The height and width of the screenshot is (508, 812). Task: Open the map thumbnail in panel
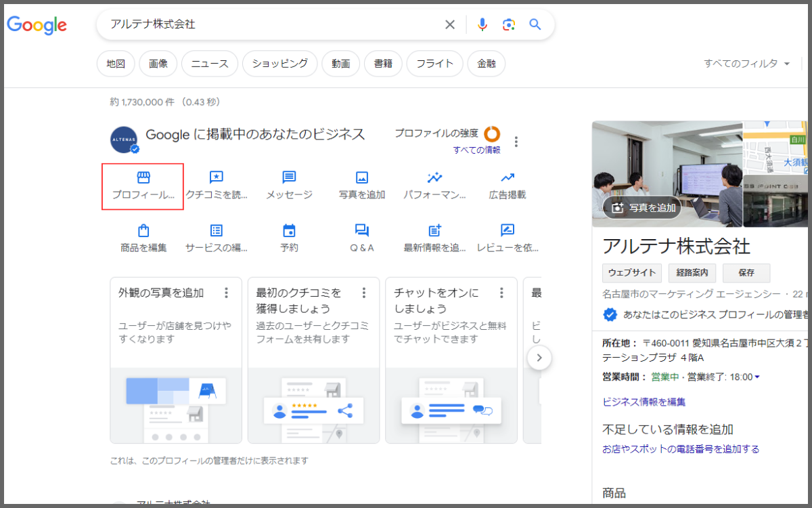775,147
